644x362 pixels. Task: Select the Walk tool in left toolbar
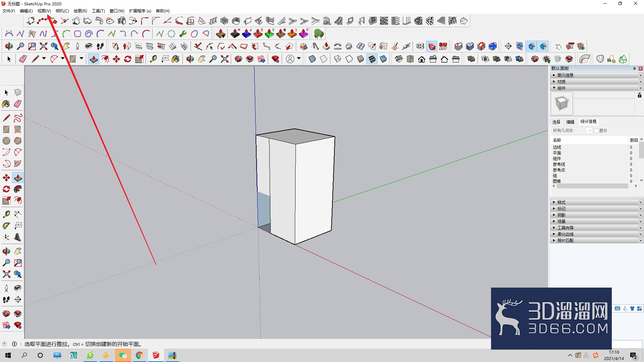pyautogui.click(x=6, y=300)
